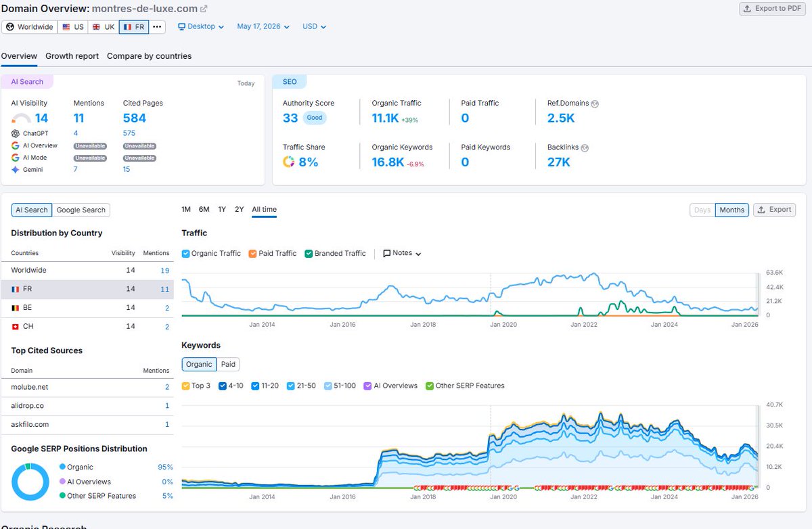This screenshot has width=812, height=529.
Task: Toggle the 11-20 keywords checkbox
Action: pyautogui.click(x=255, y=386)
